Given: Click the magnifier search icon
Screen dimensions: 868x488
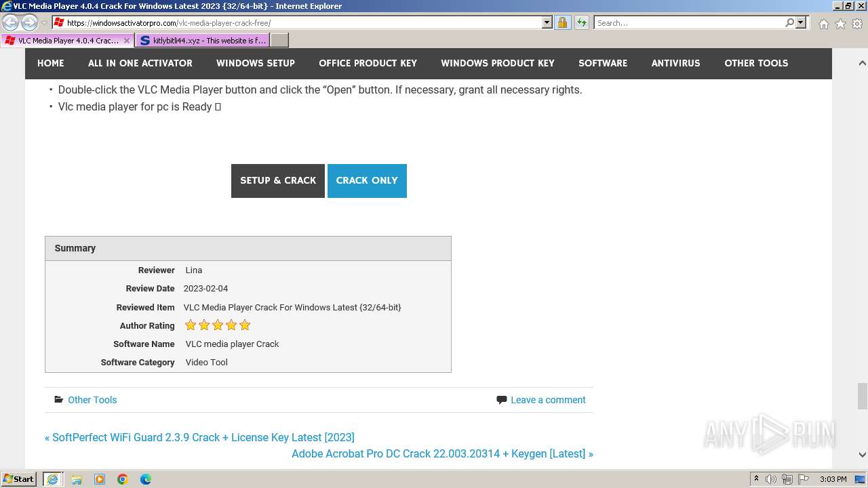Looking at the screenshot, I should click(789, 22).
